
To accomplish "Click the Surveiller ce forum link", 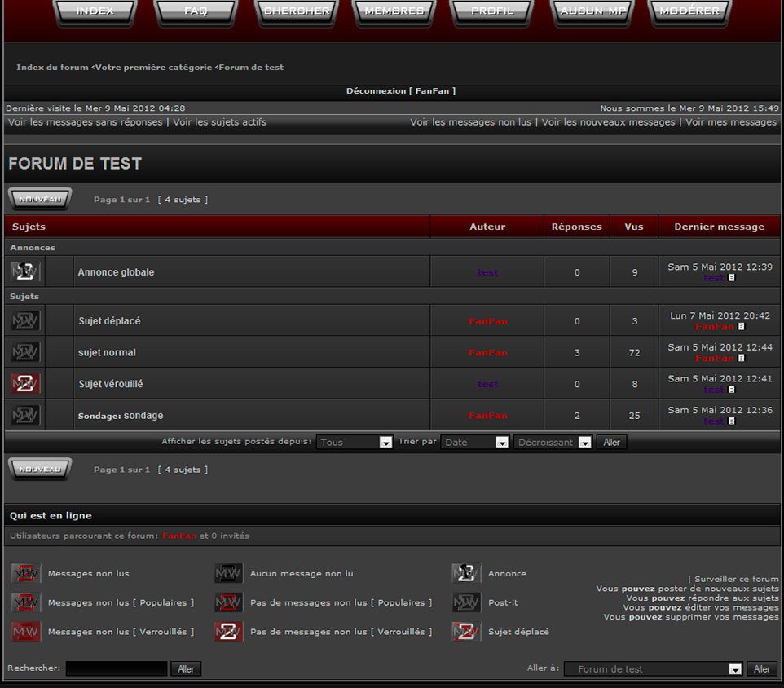I will (x=736, y=579).
